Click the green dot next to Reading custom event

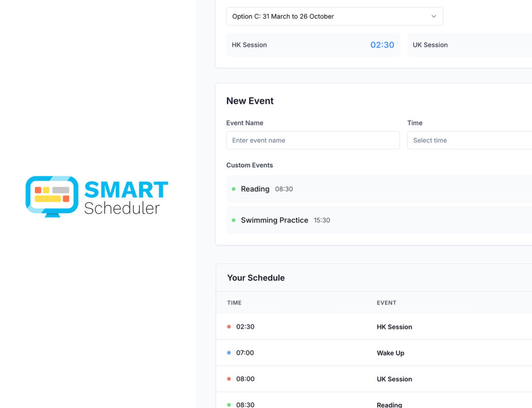pyautogui.click(x=233, y=189)
